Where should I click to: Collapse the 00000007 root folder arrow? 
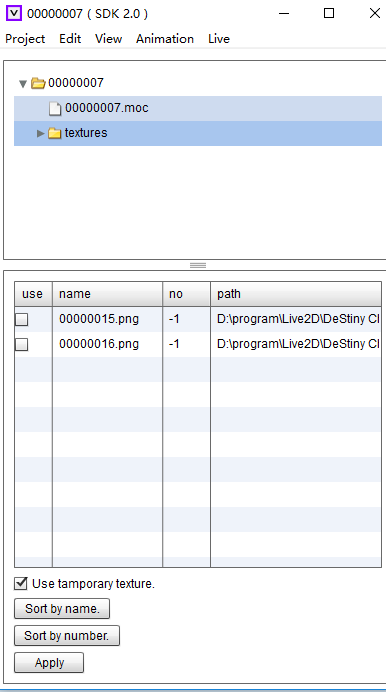coord(23,83)
